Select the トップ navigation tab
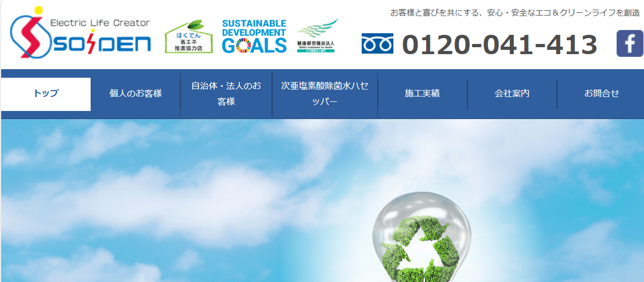 point(46,94)
